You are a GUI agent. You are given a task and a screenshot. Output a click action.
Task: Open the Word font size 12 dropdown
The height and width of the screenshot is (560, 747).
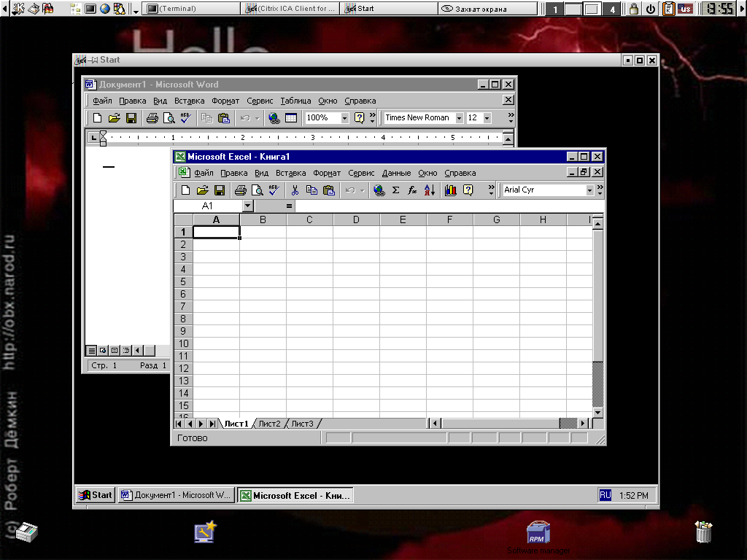click(x=487, y=118)
